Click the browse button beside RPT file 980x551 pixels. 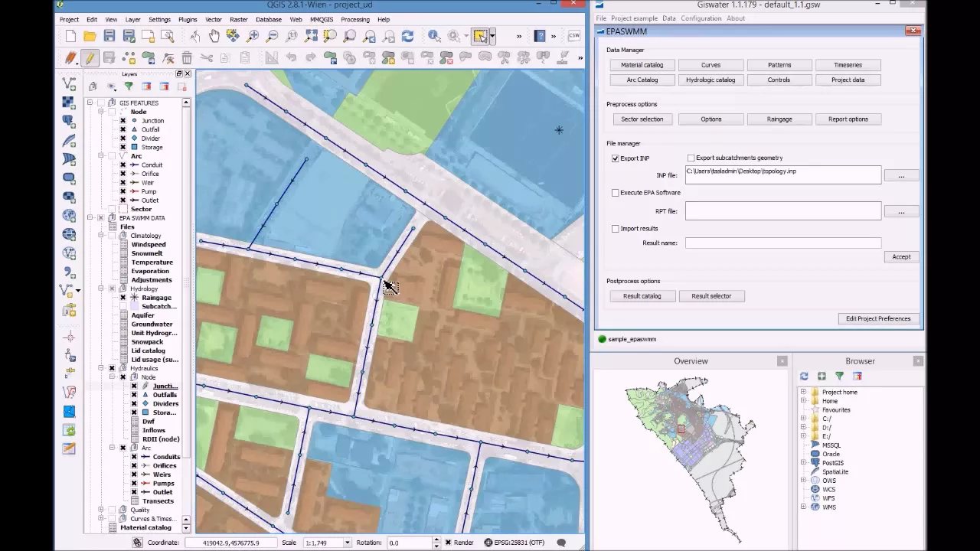coord(901,211)
